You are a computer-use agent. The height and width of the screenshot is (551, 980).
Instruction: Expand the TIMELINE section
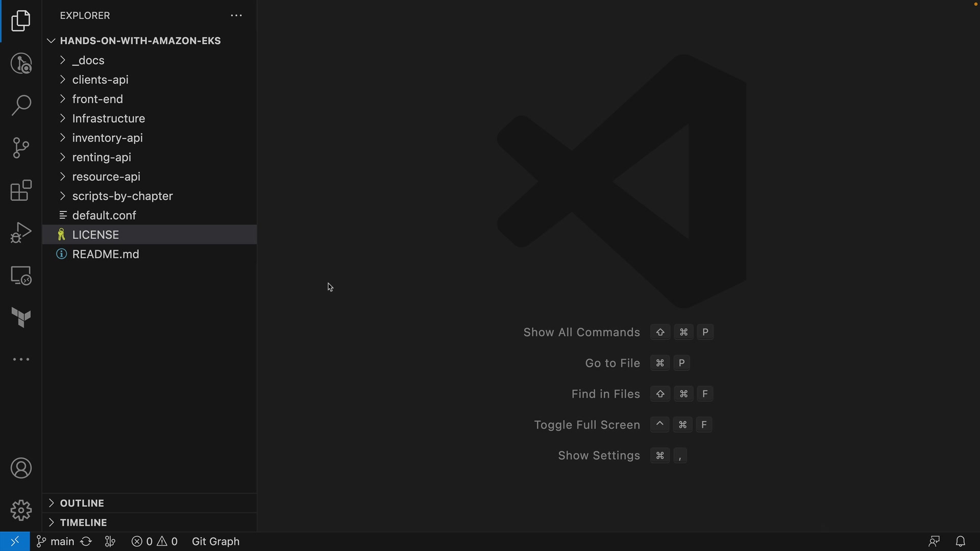(x=83, y=522)
